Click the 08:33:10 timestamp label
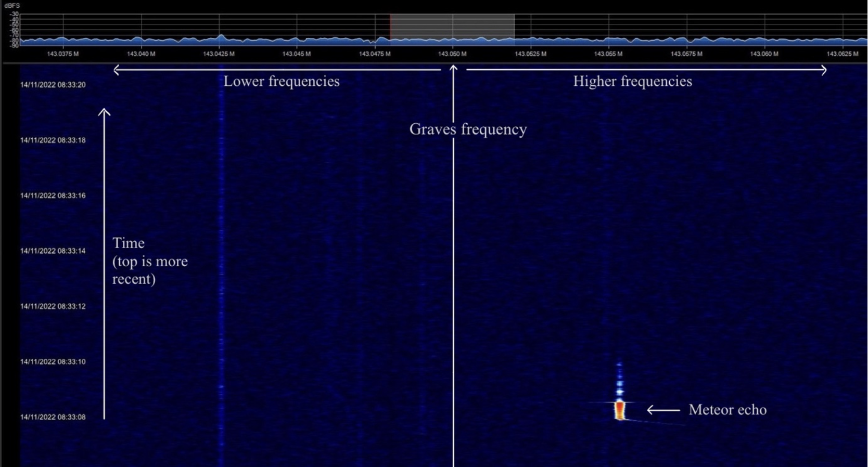This screenshot has height=468, width=868. [x=53, y=362]
